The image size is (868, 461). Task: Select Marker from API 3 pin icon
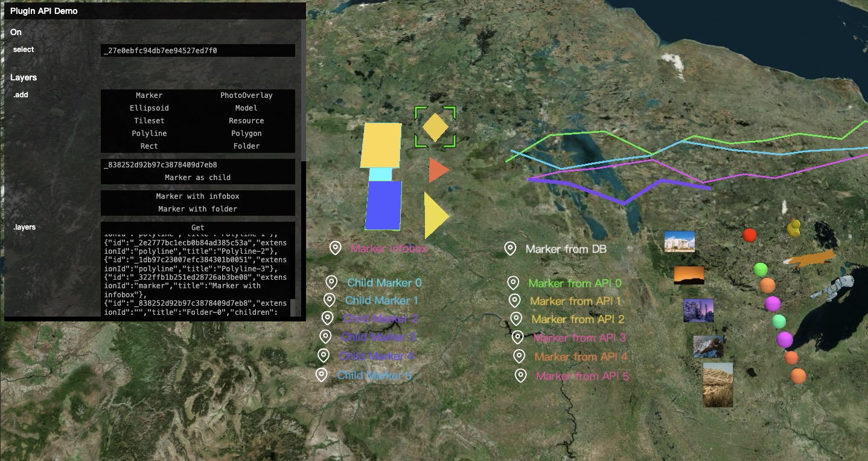point(517,337)
